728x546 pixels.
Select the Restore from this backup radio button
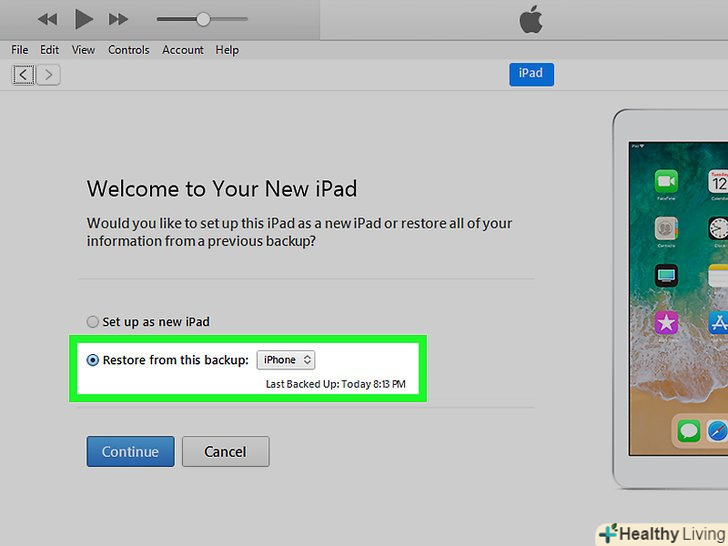tap(93, 360)
